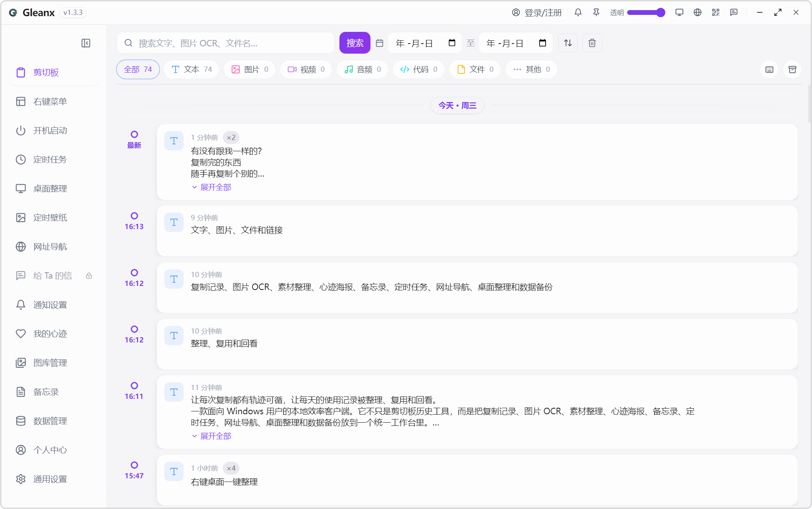
Task: Click the trash delete icon in toolbar
Action: pyautogui.click(x=592, y=43)
